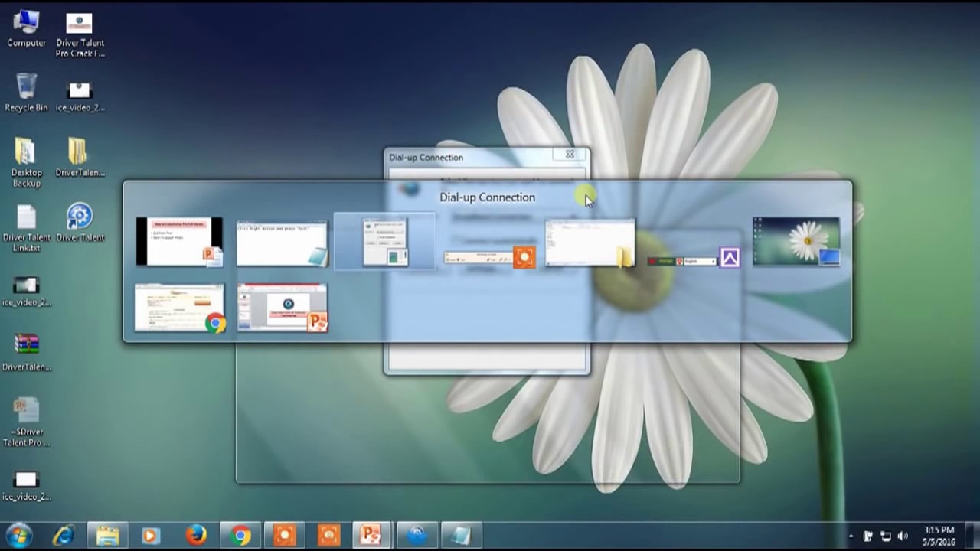The image size is (980, 551).
Task: Open the Computer desktop icon
Action: point(26,29)
